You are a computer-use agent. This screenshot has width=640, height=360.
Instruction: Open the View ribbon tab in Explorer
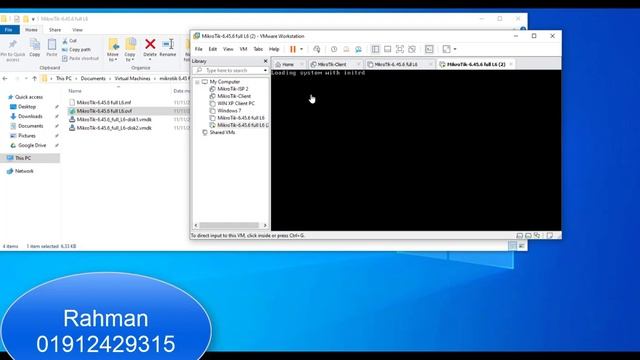point(77,30)
